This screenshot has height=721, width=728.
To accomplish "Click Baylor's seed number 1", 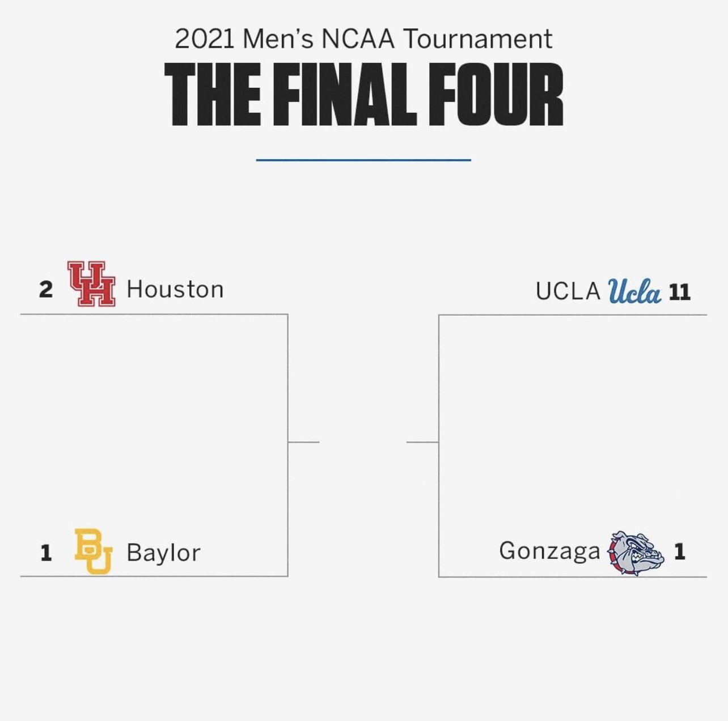I will [x=46, y=553].
